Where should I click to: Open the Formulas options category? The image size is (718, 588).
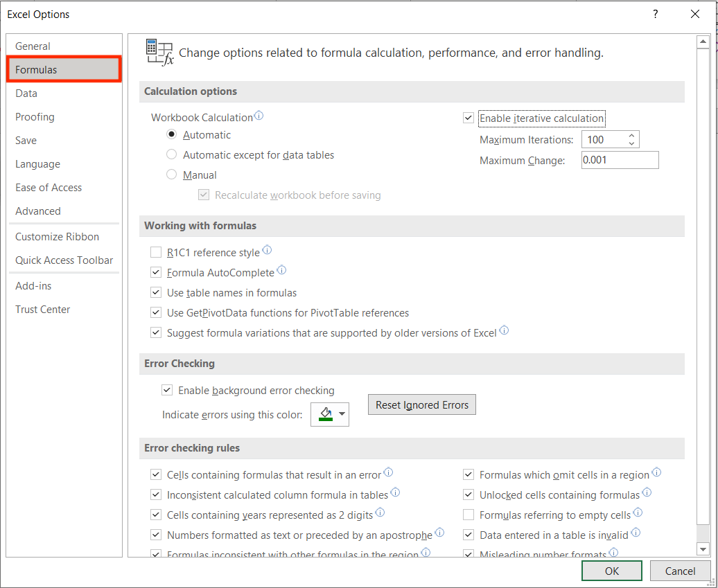pos(64,69)
